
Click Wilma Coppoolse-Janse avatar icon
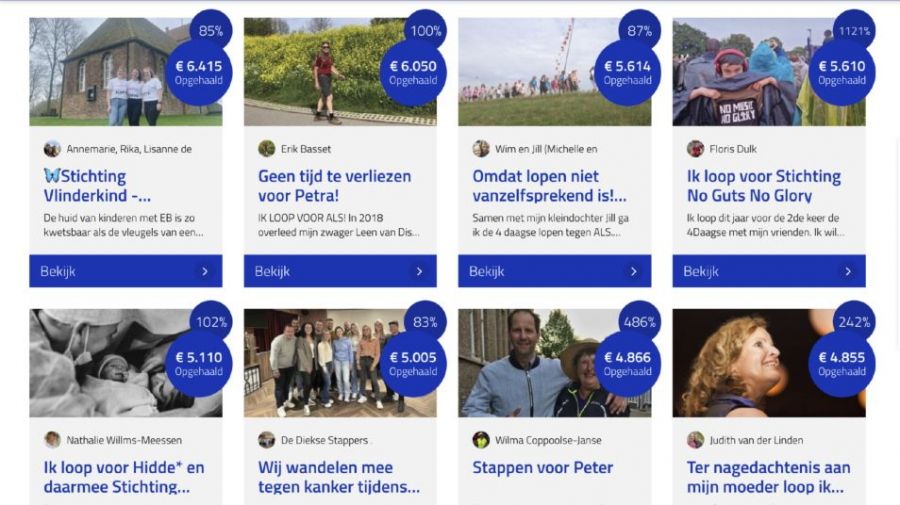tap(480, 440)
